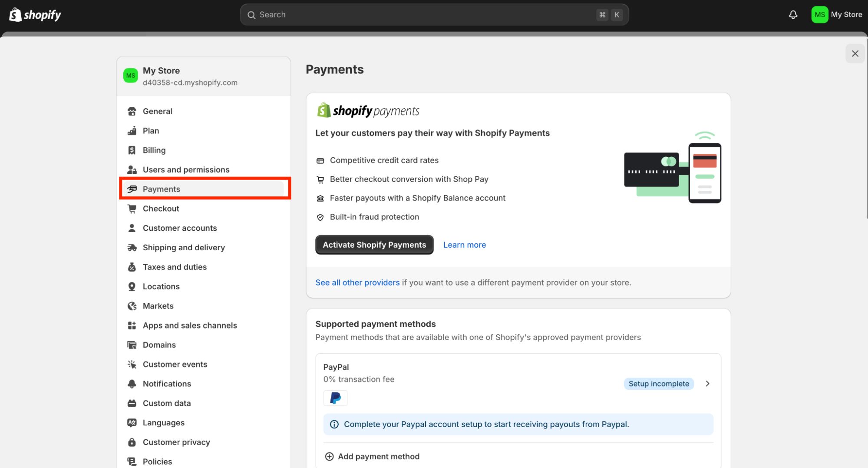Image resolution: width=868 pixels, height=468 pixels.
Task: Click the Add payment method plus icon
Action: click(x=329, y=456)
